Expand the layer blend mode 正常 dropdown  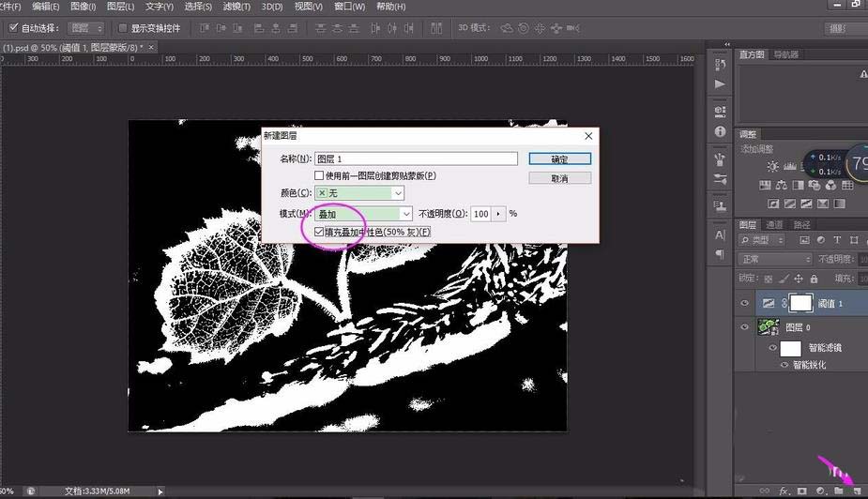[x=775, y=259]
